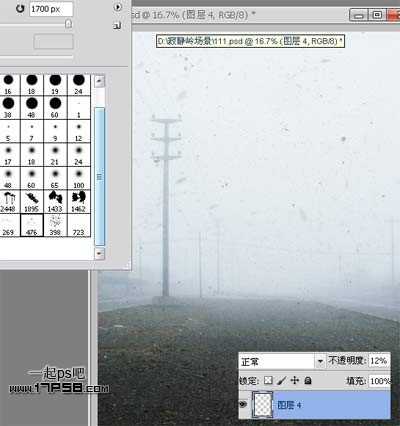Select the highlighted 476 brush preset
400x426 pixels.
point(32,225)
